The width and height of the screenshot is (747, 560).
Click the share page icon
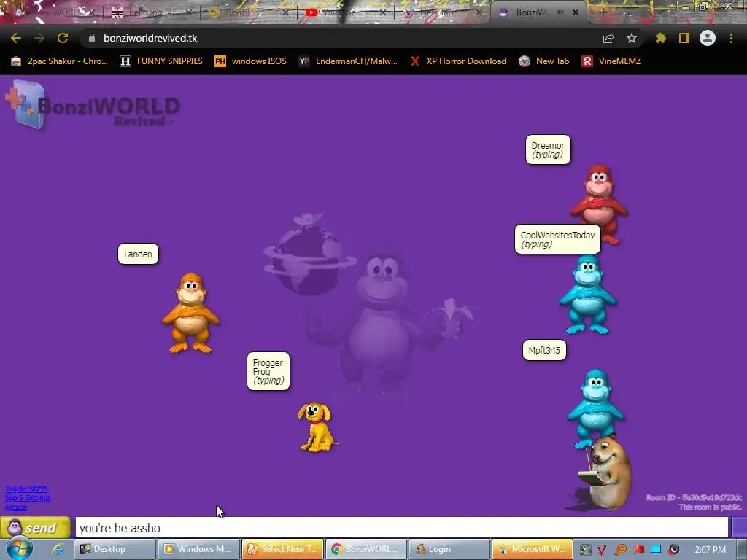tap(608, 38)
